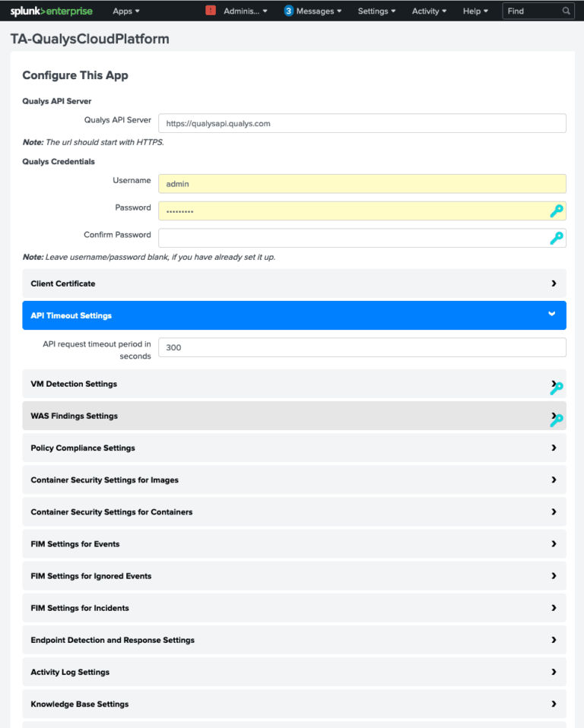The height and width of the screenshot is (728, 584).
Task: Click the API request timeout period field
Action: click(x=362, y=347)
